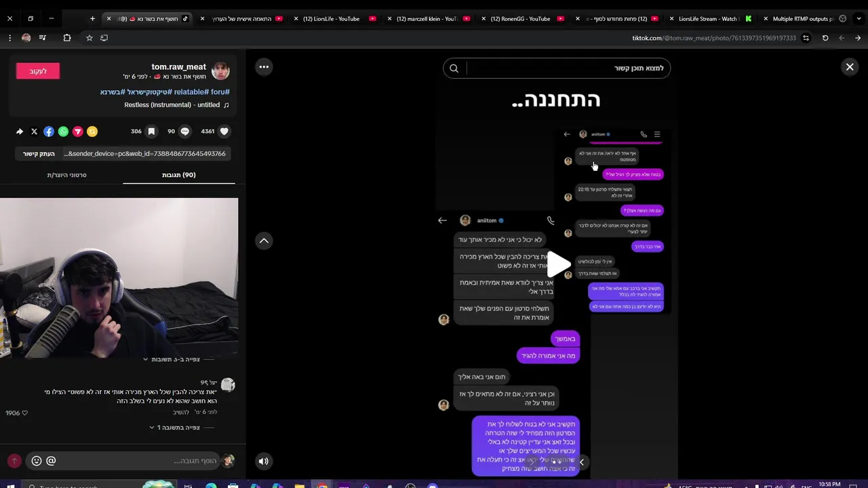Post comment with the red arrow button
This screenshot has width=868, height=488.
14,461
